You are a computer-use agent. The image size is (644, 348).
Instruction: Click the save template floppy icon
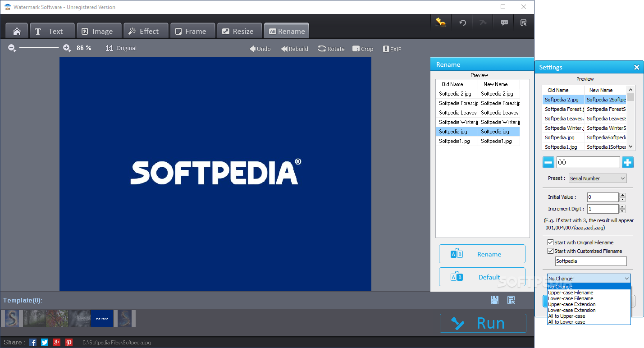click(x=494, y=300)
